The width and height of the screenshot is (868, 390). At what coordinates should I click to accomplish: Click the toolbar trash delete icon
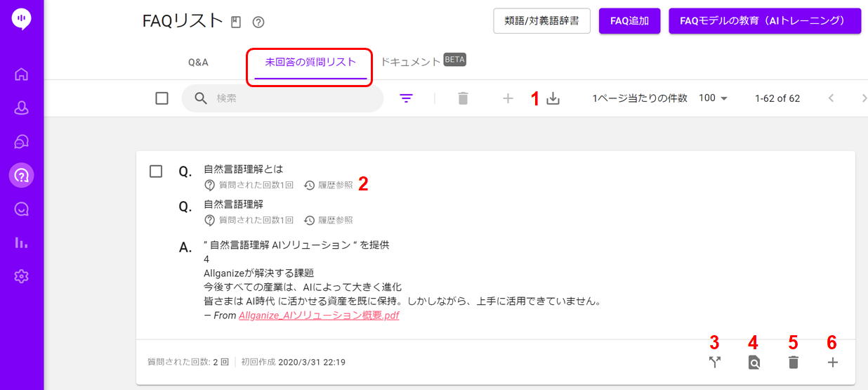(463, 98)
